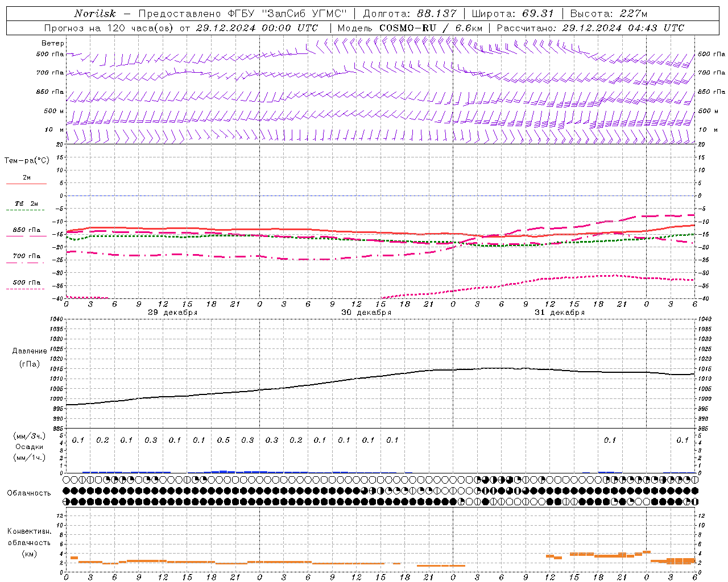Click the "Давление" pressure section label
The width and height of the screenshot is (728, 582).
click(x=30, y=351)
